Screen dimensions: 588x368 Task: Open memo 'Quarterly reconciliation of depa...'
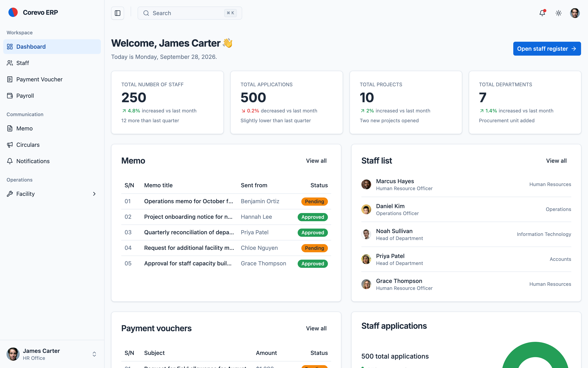[189, 232]
